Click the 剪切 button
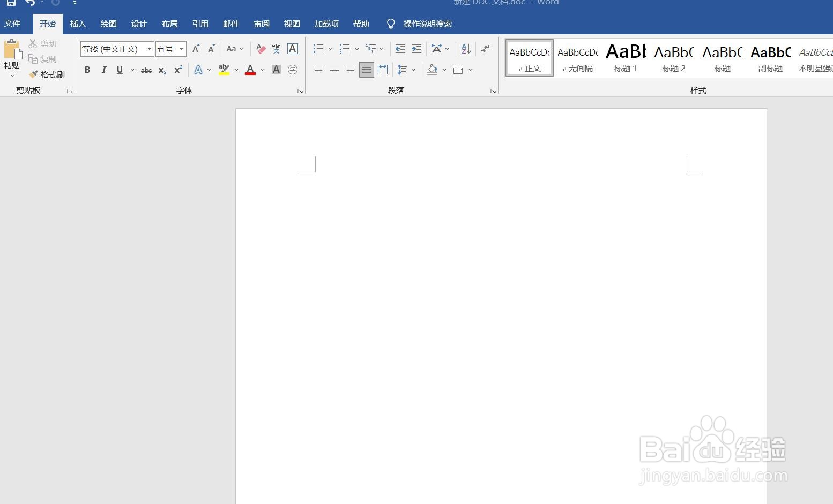The height and width of the screenshot is (504, 833). tap(43, 43)
